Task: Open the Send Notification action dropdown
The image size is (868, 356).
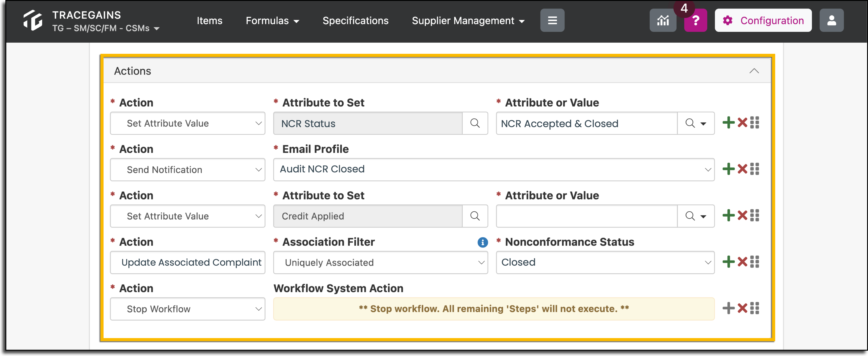Action: (x=188, y=169)
